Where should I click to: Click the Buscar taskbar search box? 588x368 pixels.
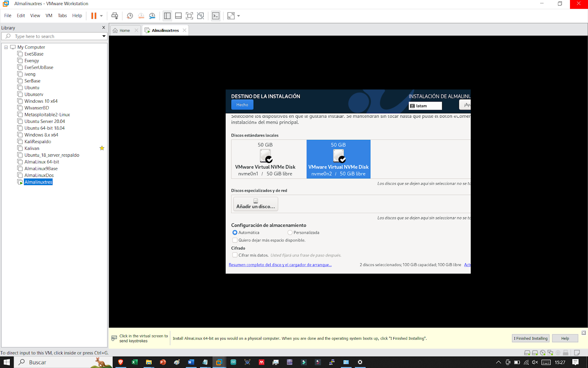pyautogui.click(x=63, y=362)
